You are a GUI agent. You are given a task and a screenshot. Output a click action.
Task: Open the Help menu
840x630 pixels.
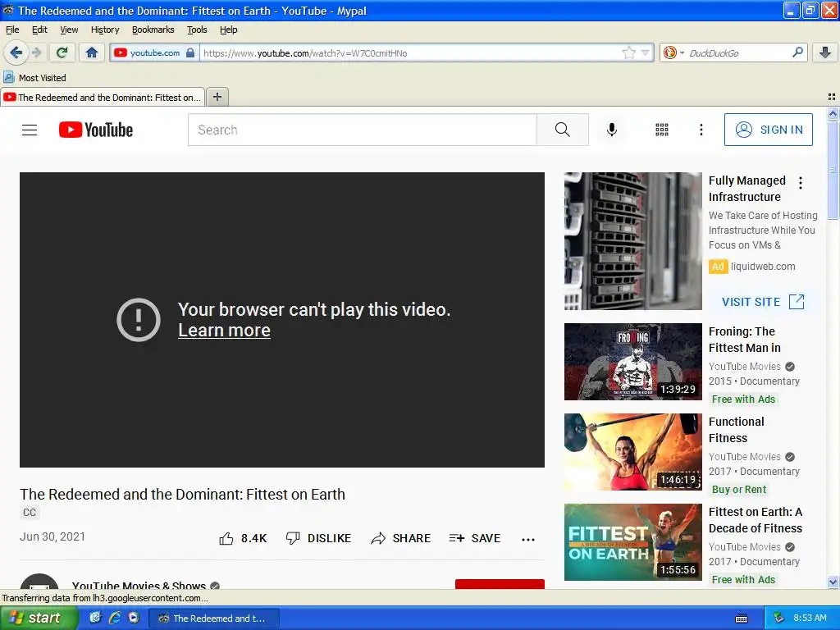(x=229, y=30)
